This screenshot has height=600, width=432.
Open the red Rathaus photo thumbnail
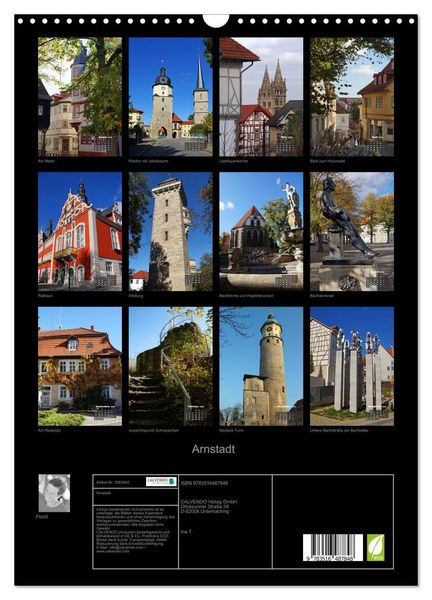tap(80, 232)
